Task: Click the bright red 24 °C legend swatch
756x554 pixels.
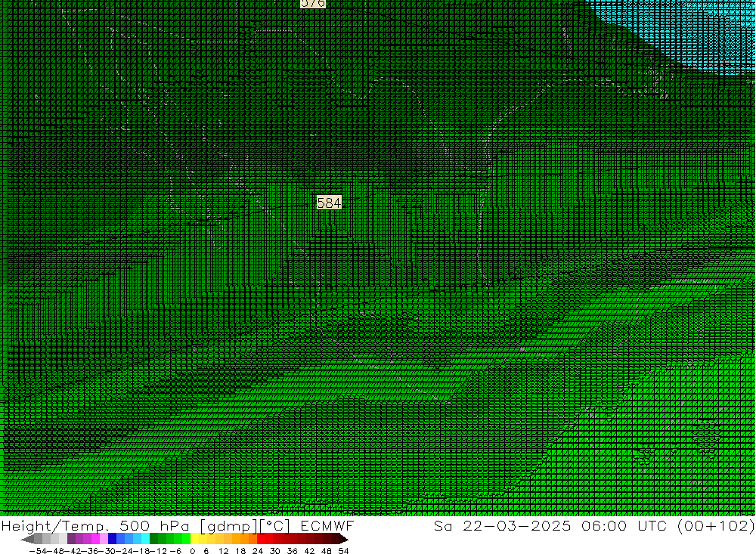Action: (261, 539)
